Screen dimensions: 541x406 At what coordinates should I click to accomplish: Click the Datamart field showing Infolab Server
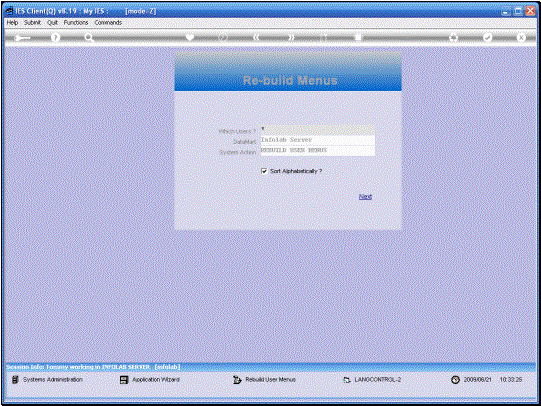317,140
